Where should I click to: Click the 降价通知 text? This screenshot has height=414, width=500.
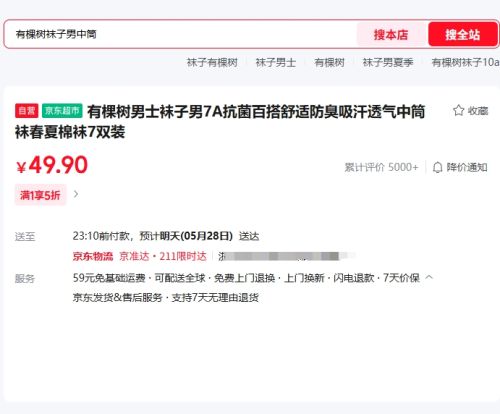pos(467,167)
